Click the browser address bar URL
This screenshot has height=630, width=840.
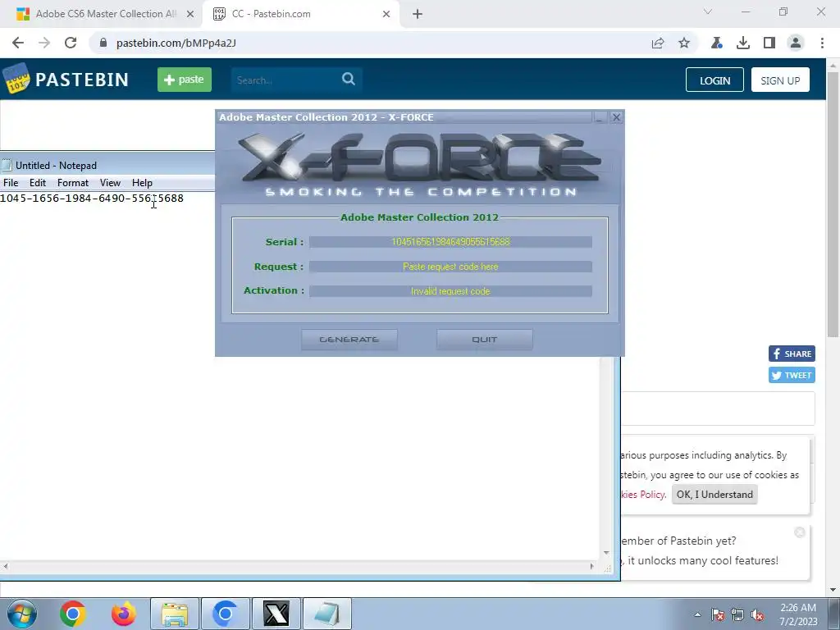click(176, 43)
